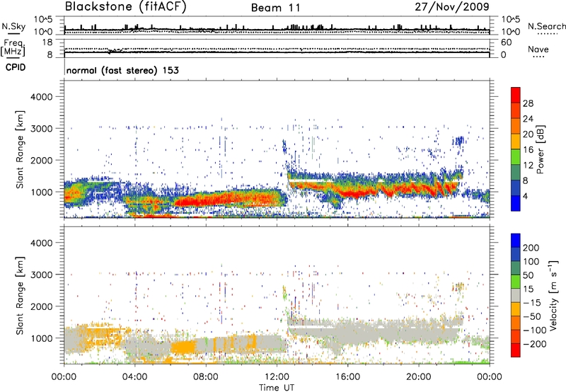566x392 pixels.
Task: Click the 'Beam 11' label
Action: tap(275, 8)
